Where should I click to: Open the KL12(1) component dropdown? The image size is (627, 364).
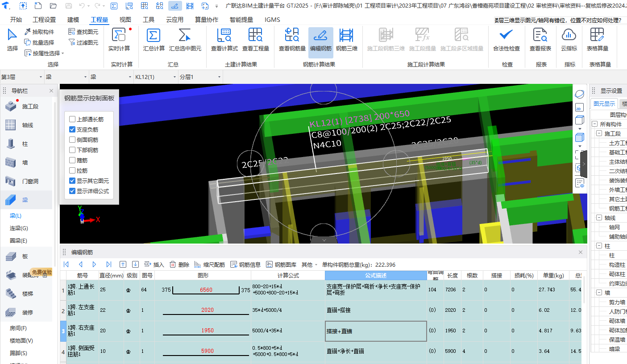(x=156, y=77)
